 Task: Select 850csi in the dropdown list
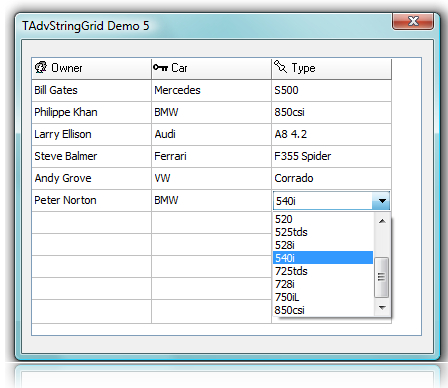[x=323, y=310]
